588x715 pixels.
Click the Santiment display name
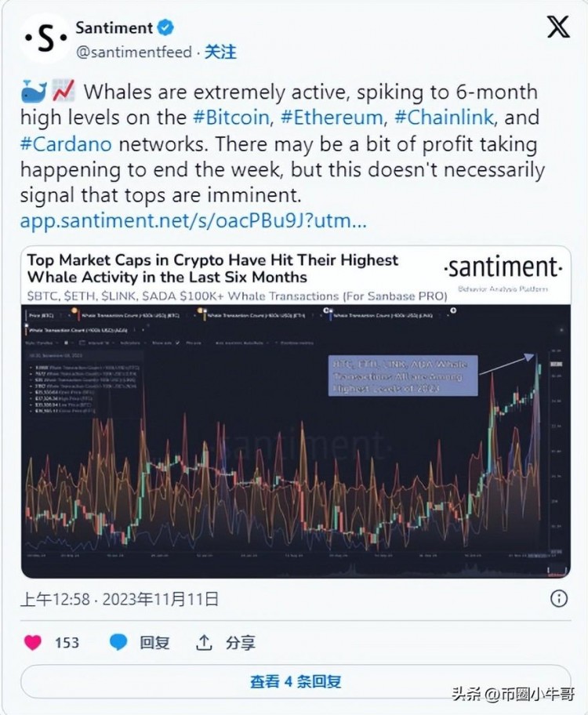click(x=114, y=27)
